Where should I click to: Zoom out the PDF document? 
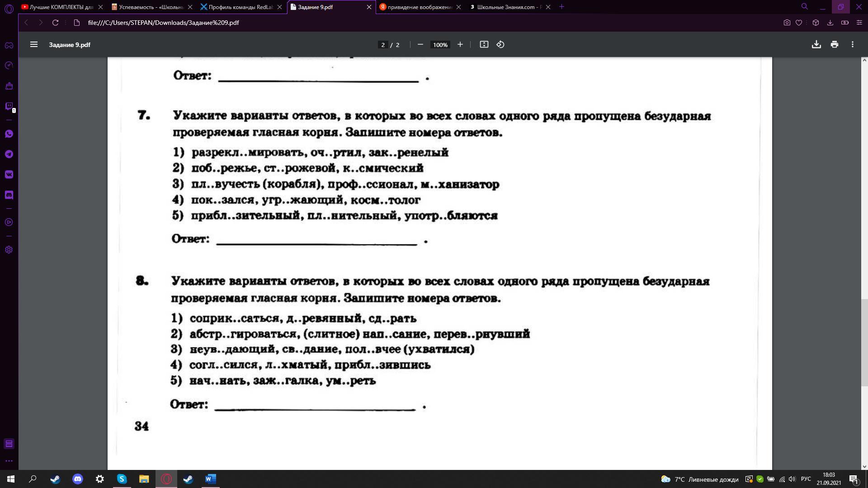click(420, 44)
